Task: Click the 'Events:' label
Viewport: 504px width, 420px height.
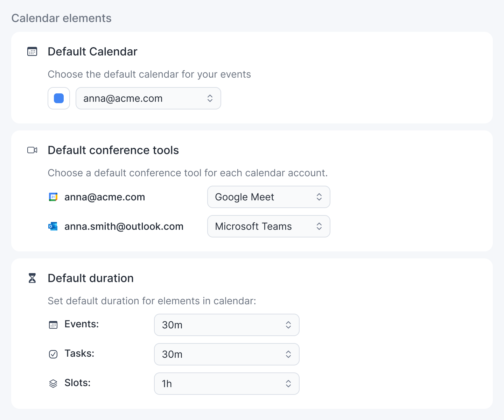Action: (x=82, y=324)
